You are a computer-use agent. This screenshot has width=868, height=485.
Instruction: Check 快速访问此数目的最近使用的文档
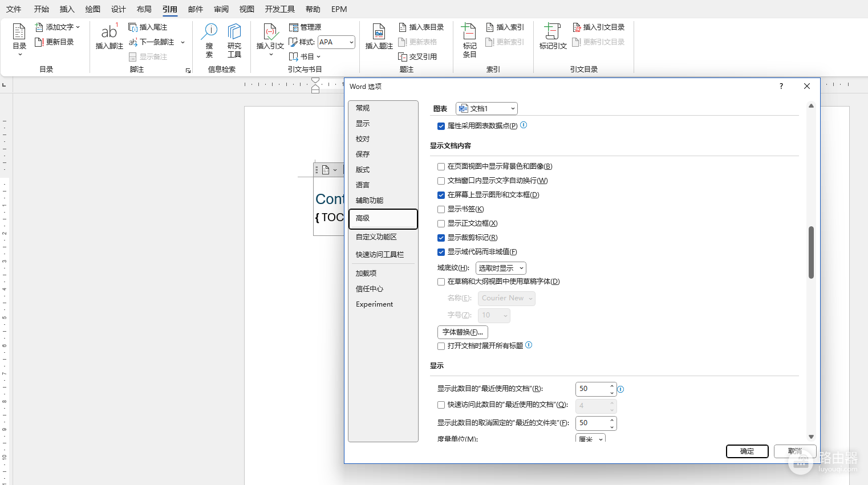click(441, 405)
